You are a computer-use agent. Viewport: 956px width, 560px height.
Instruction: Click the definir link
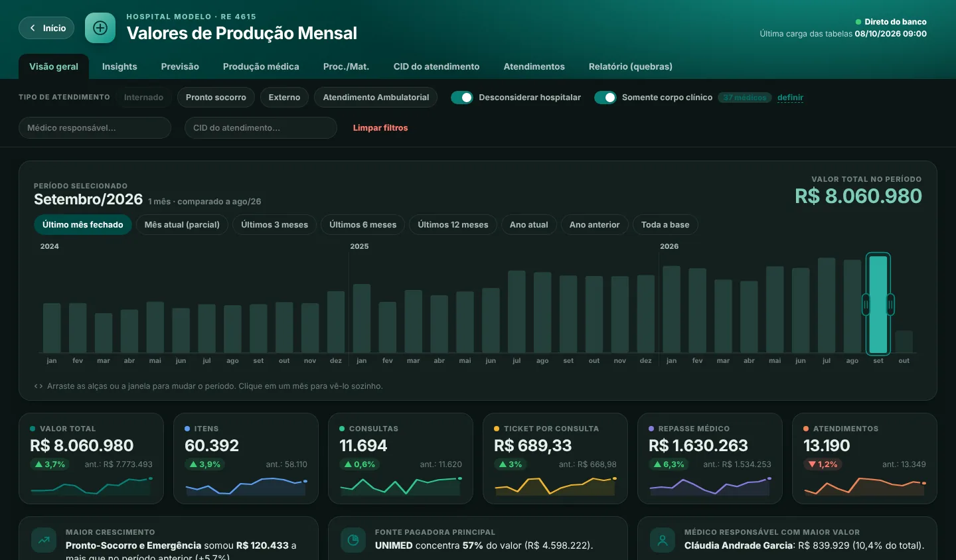pyautogui.click(x=790, y=98)
